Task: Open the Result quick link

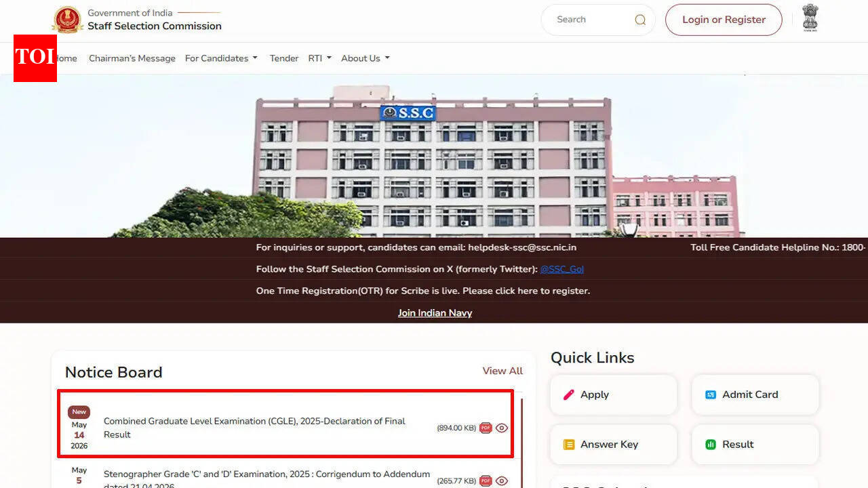Action: [755, 445]
